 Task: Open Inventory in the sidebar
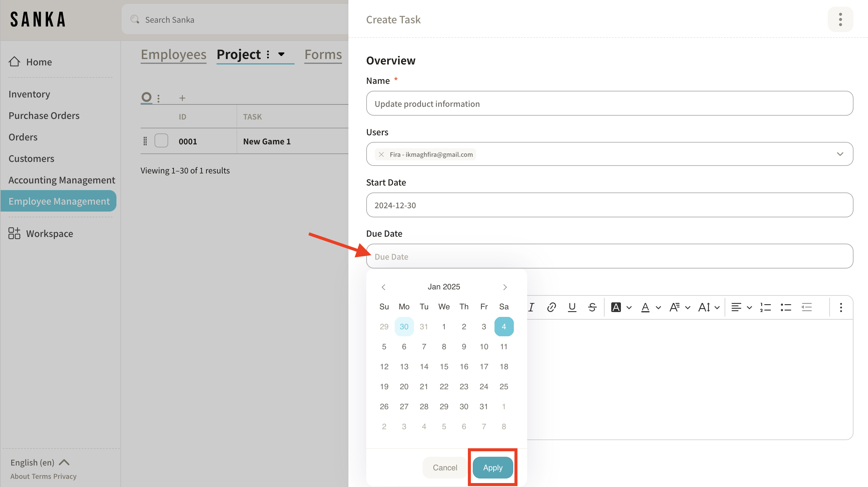(x=29, y=94)
